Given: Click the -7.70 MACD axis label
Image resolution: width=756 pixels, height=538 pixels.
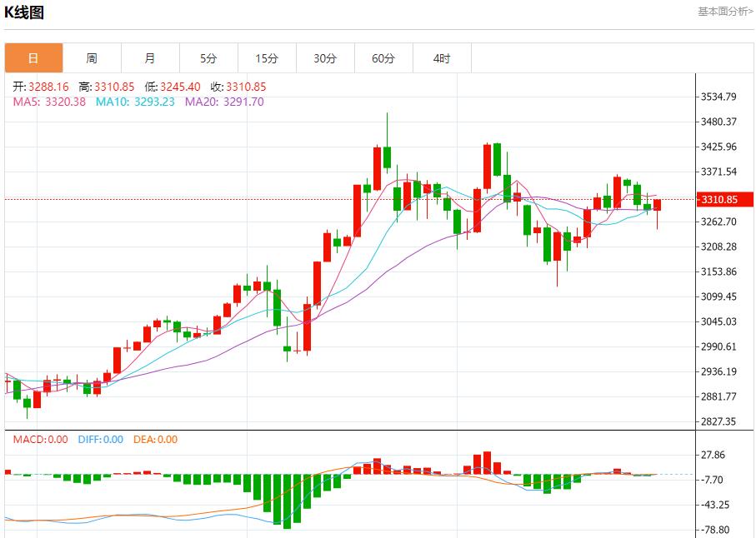Looking at the screenshot, I should tap(711, 481).
